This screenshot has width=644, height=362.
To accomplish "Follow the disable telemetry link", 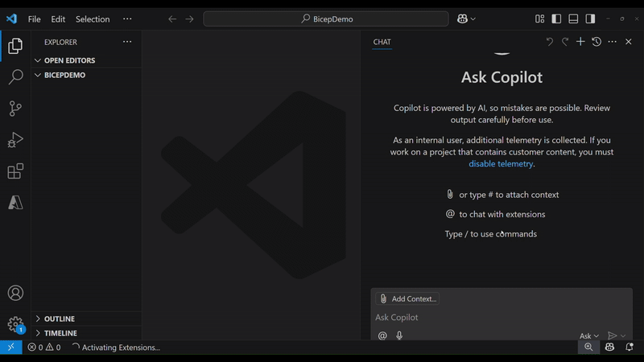I will (x=501, y=163).
